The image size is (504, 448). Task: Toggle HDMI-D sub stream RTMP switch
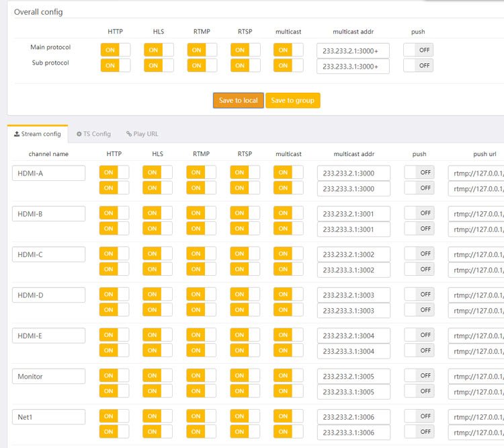[201, 309]
